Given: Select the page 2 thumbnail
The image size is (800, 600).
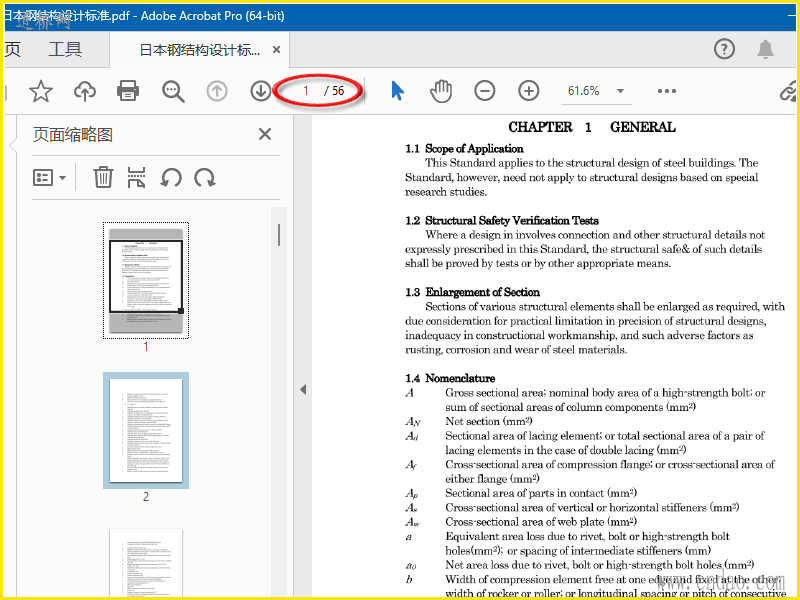Looking at the screenshot, I should coord(146,430).
